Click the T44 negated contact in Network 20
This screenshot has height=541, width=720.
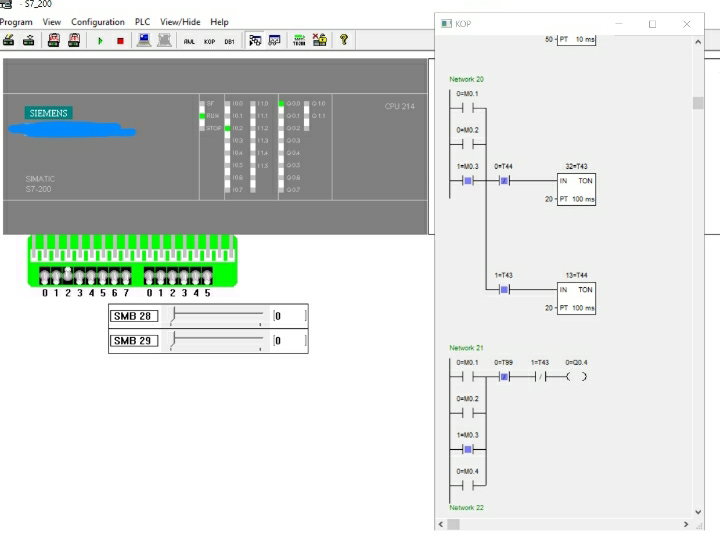(x=504, y=181)
